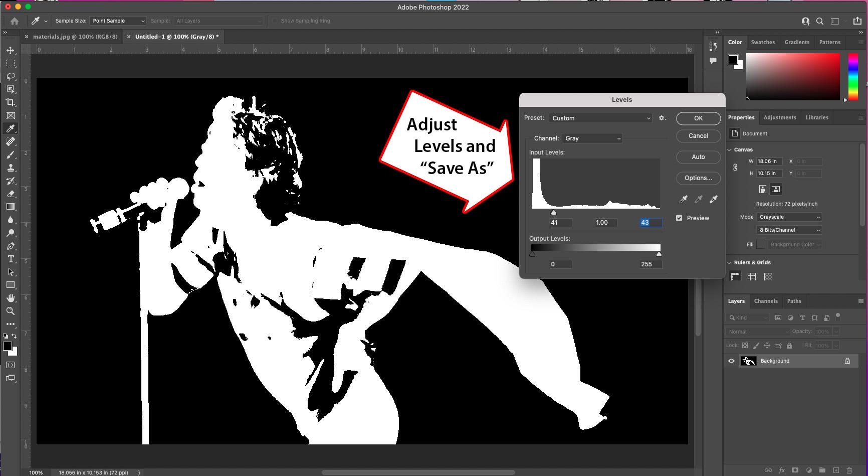Screen dimensions: 868x476
Task: Toggle the canvas width-height link
Action: coord(735,168)
